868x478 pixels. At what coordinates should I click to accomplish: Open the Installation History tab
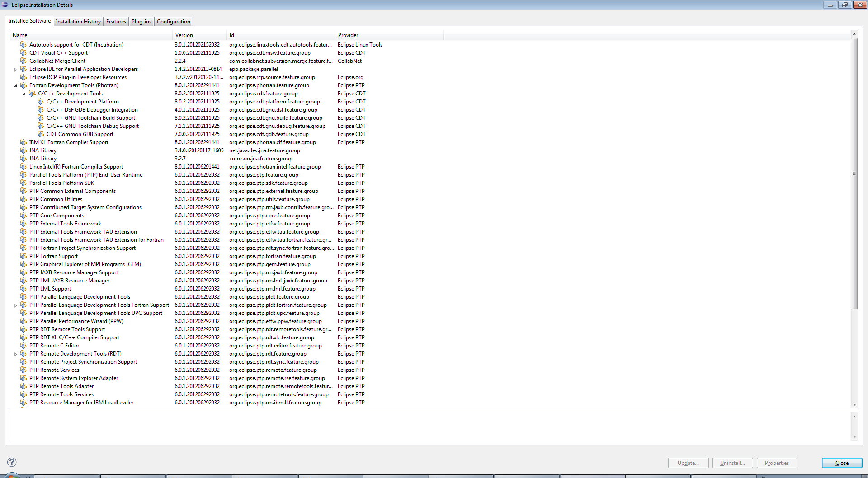78,22
